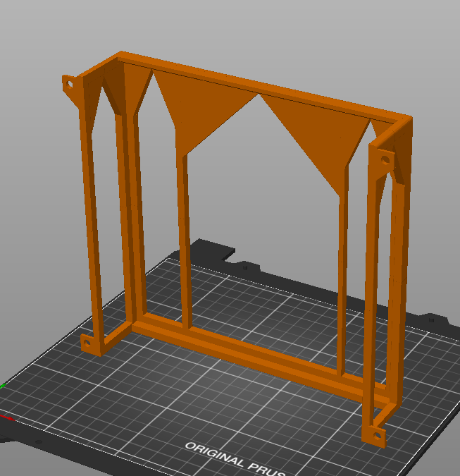Click the top-left mounting tab hole
The width and height of the screenshot is (460, 476).
click(70, 84)
